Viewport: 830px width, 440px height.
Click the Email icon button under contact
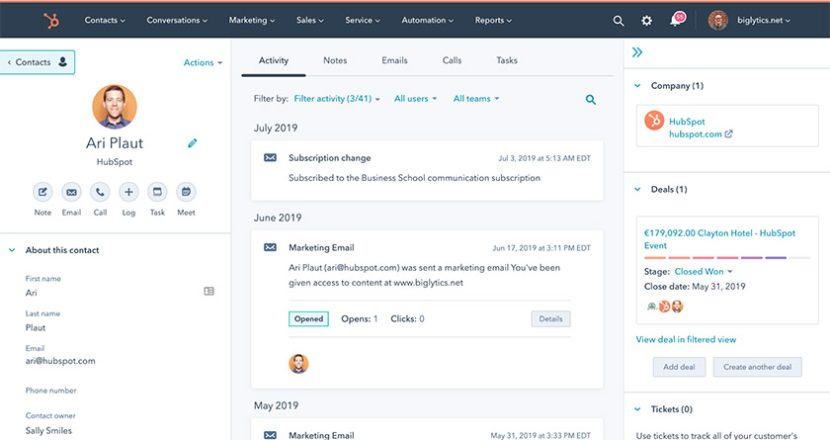pyautogui.click(x=71, y=192)
